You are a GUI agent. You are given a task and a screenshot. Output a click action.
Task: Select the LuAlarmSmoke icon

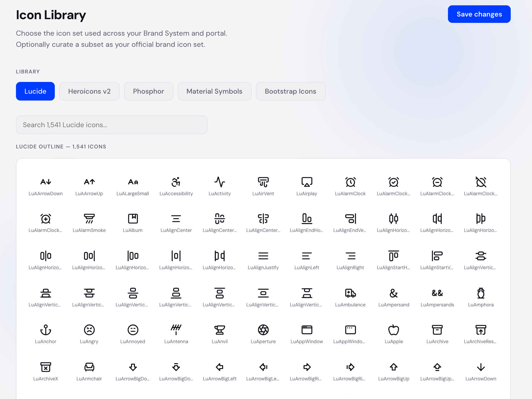coord(89,219)
